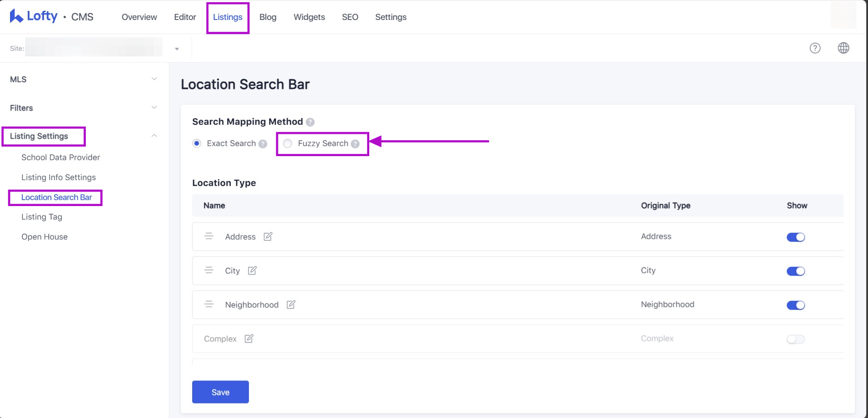
Task: Switch to the Widgets tab
Action: pyautogui.click(x=309, y=17)
